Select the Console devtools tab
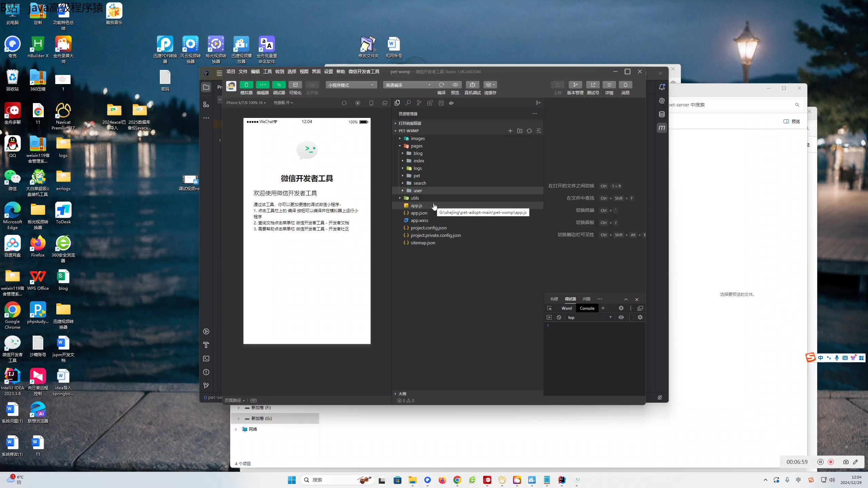This screenshot has height=488, width=868. [587, 308]
